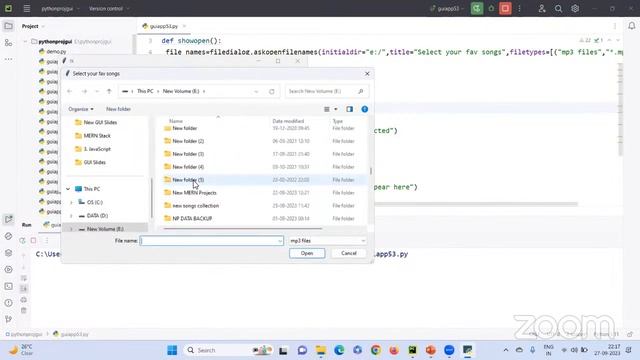Open the Run tool window icon in left stripe
640x360 pixels.
coord(8,219)
